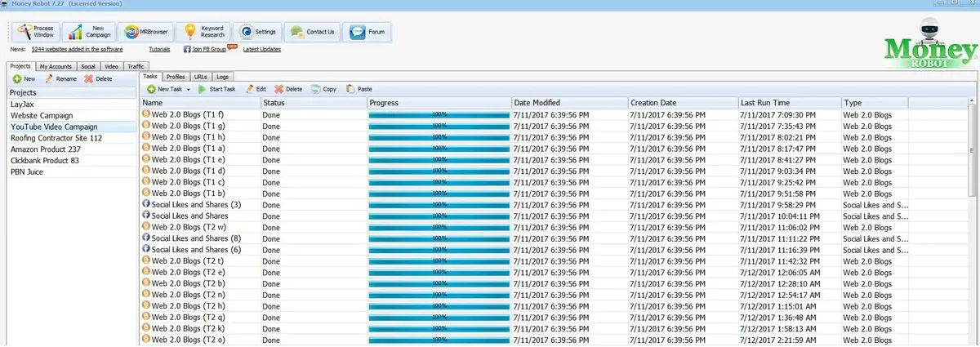980x347 pixels.
Task: Select the Roofing Contractor Site 112 project
Action: (x=72, y=138)
